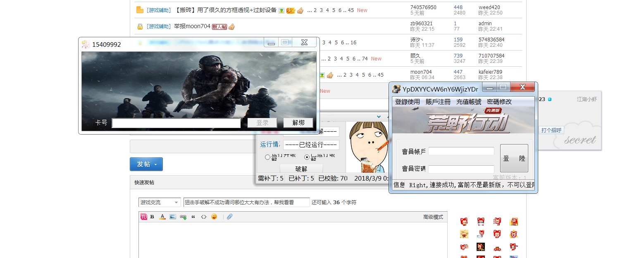This screenshot has height=258, width=644.
Task: Click the 江湖小虾 rank label on the user card
Action: click(587, 99)
